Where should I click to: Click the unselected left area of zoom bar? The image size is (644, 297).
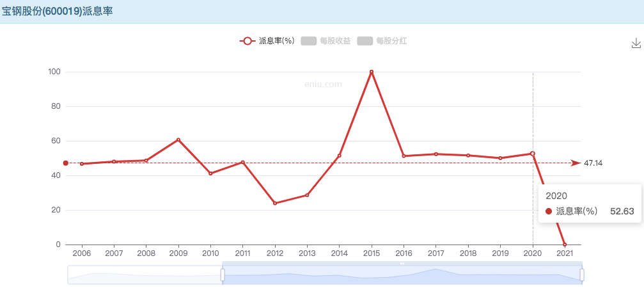coord(144,275)
